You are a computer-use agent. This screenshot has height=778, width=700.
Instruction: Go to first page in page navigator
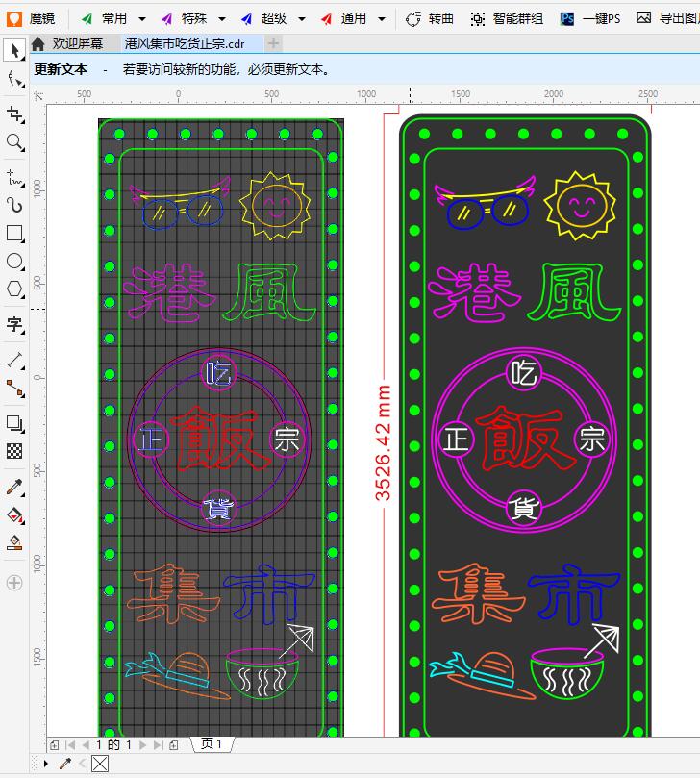coord(70,744)
